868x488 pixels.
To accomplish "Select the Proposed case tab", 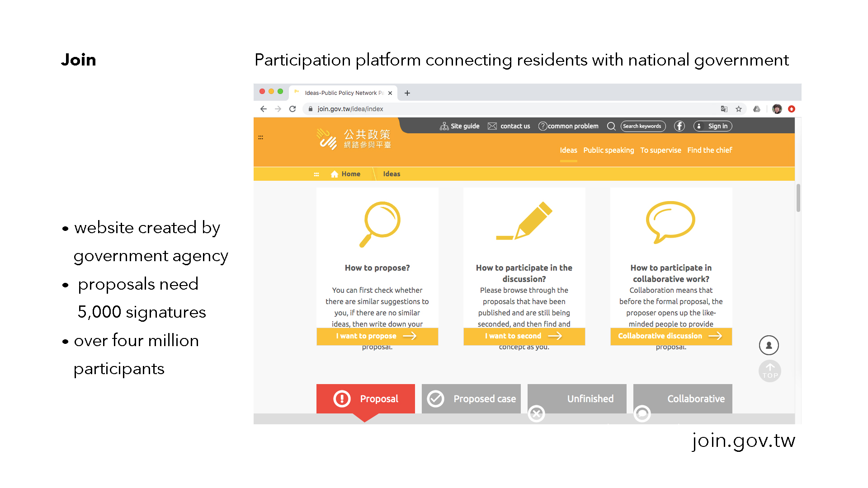I will coord(471,399).
